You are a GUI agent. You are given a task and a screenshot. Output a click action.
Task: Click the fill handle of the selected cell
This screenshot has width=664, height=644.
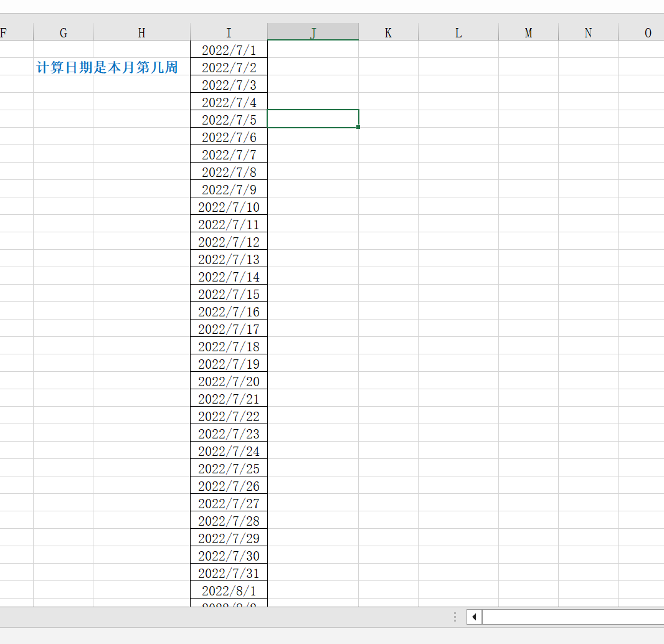pyautogui.click(x=358, y=127)
